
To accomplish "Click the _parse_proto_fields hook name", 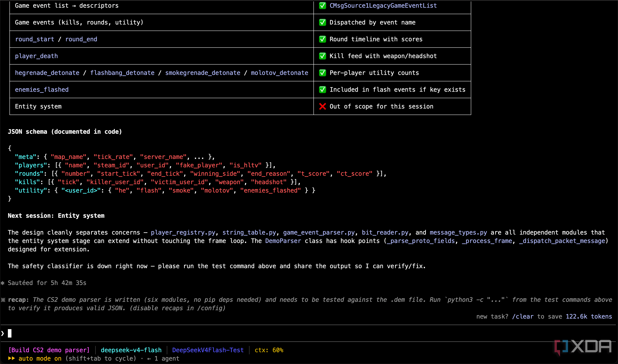I will point(421,241).
